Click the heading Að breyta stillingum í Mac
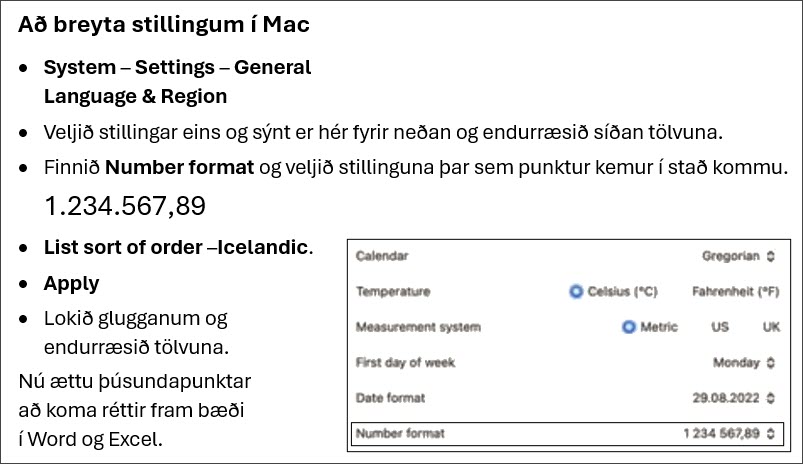This screenshot has width=803, height=464. [x=164, y=24]
